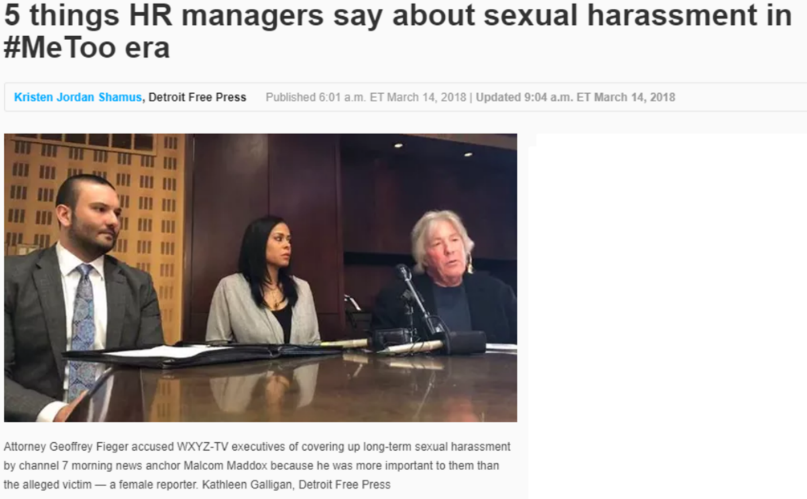Click the caption starting Attorney Geoffrey Fieger
This screenshot has width=807, height=499.
257,466
